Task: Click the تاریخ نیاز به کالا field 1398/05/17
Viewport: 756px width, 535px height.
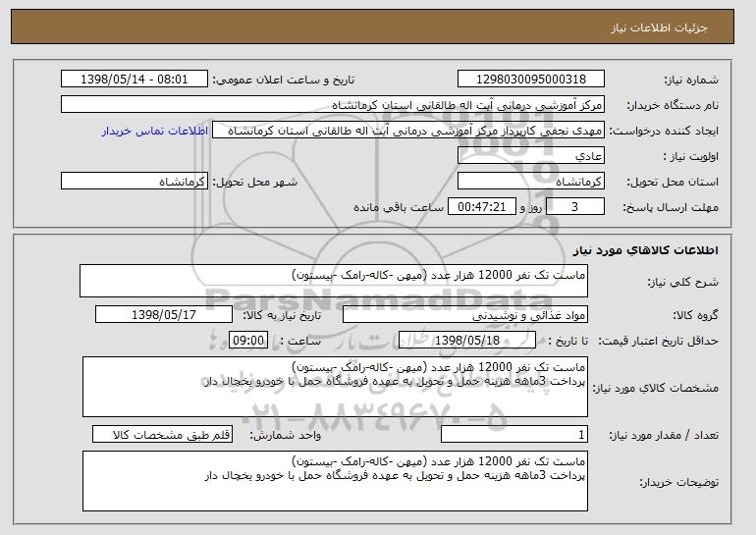Action: (x=164, y=315)
